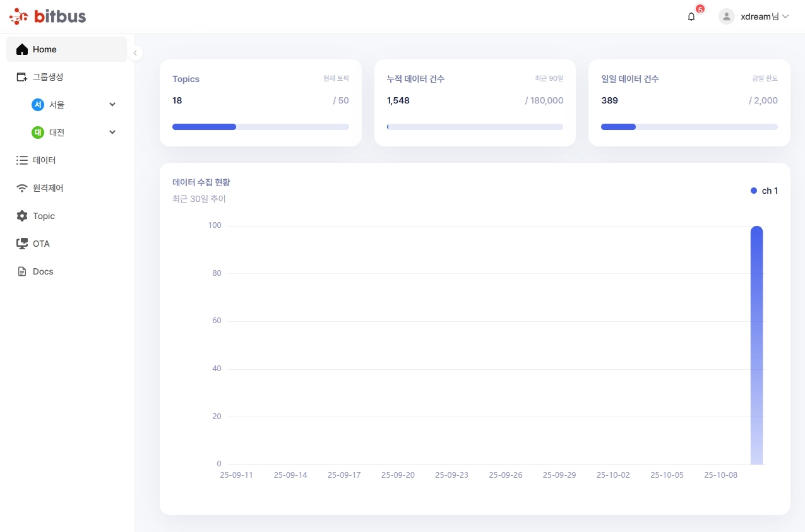
Task: Select the blue 서 group badge
Action: point(38,105)
